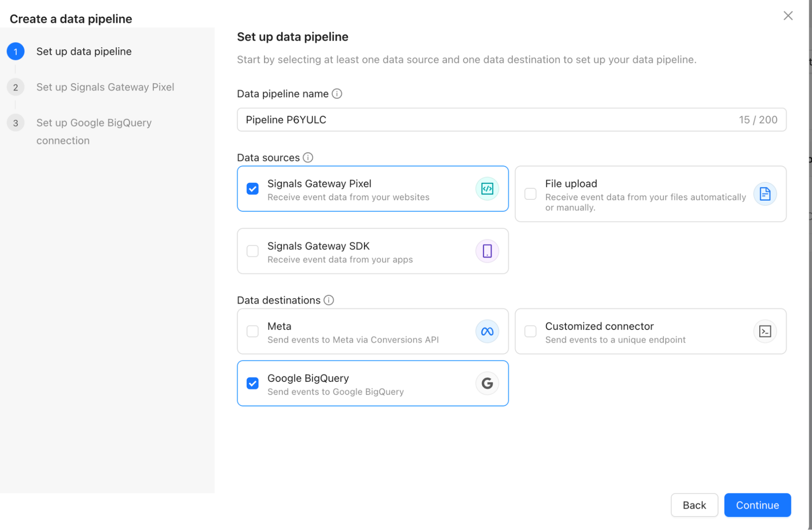
Task: Focus the Data pipeline name input field
Action: point(512,120)
